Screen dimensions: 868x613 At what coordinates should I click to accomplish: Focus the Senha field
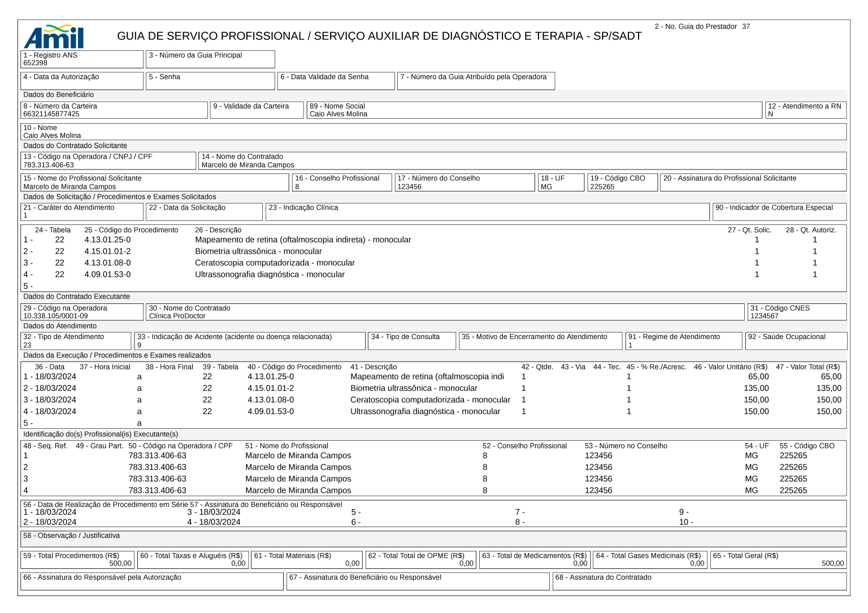tap(210, 81)
